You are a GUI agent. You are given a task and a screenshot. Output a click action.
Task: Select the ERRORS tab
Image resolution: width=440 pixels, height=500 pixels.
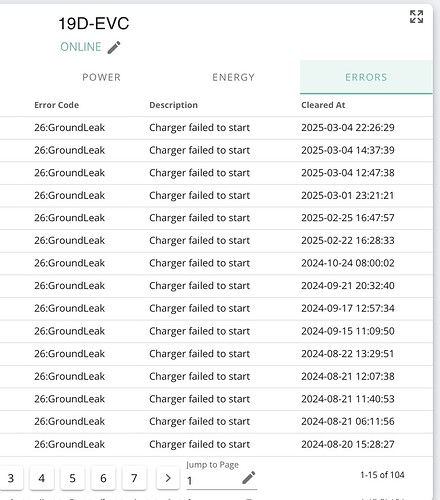(366, 77)
